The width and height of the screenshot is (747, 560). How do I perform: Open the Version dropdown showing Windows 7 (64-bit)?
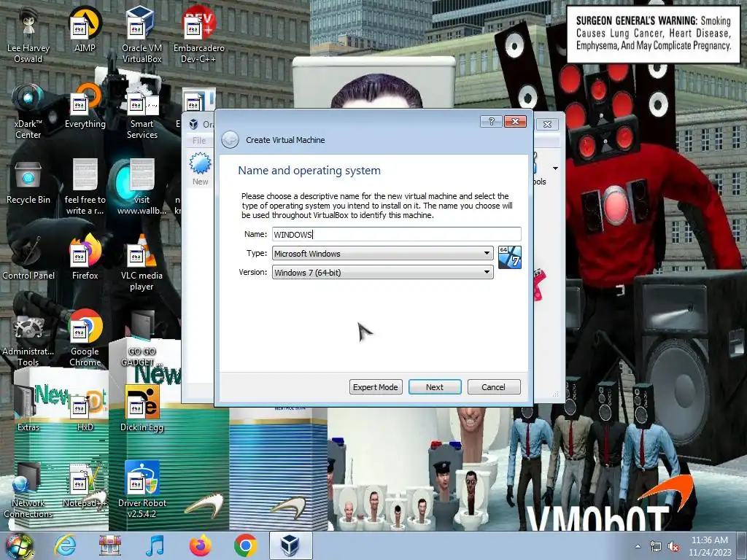coord(382,273)
